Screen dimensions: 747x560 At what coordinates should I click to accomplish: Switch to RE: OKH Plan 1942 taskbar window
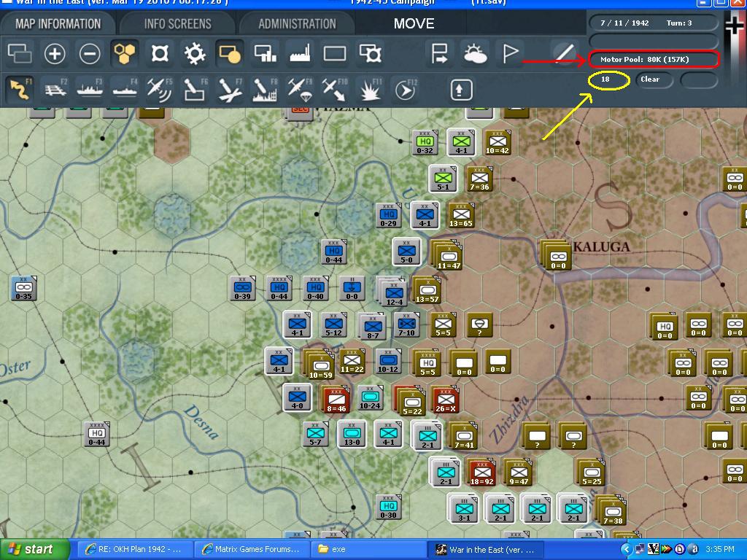point(133,549)
